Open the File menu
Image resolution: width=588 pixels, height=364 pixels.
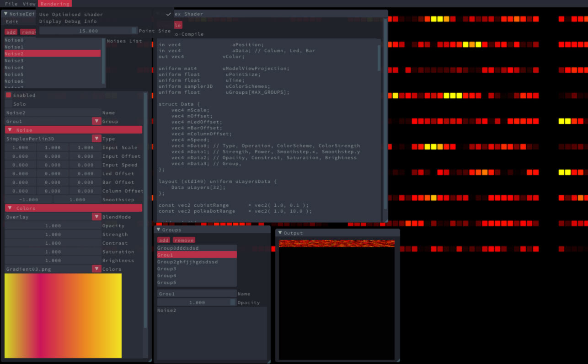pyautogui.click(x=11, y=4)
